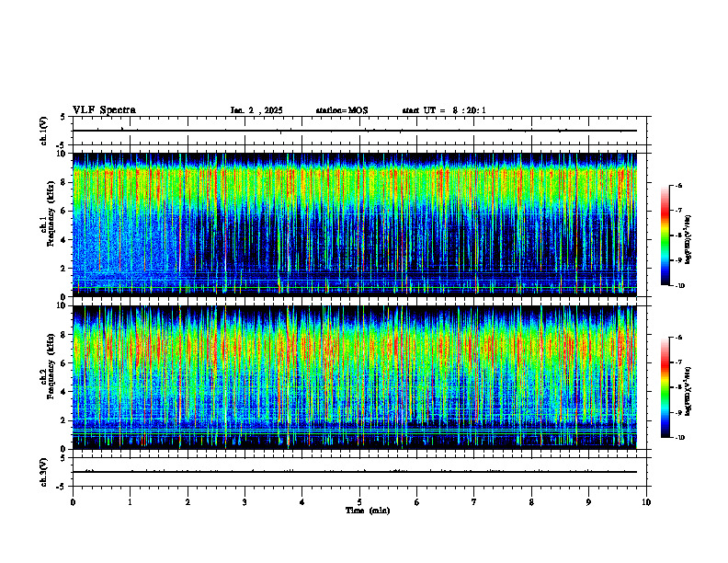Viewport: 728px width, 563px height.
Task: Click the "ch.3(V)" waveform axis label
Action: [x=44, y=472]
